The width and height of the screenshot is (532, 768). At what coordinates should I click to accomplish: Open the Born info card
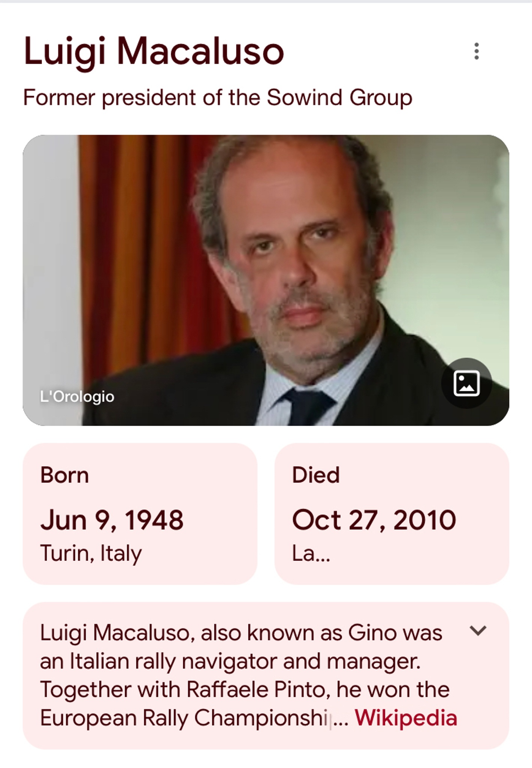click(140, 514)
